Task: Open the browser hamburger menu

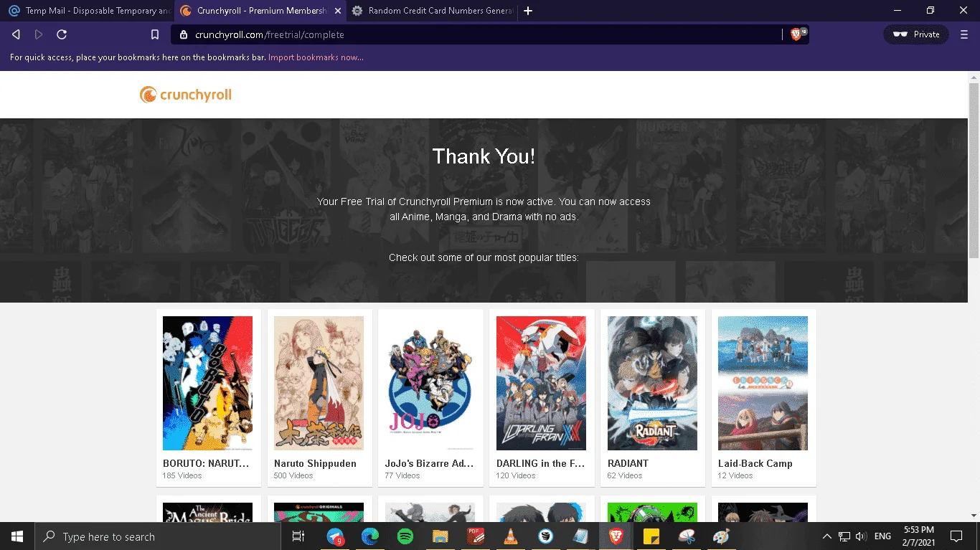Action: pos(963,34)
